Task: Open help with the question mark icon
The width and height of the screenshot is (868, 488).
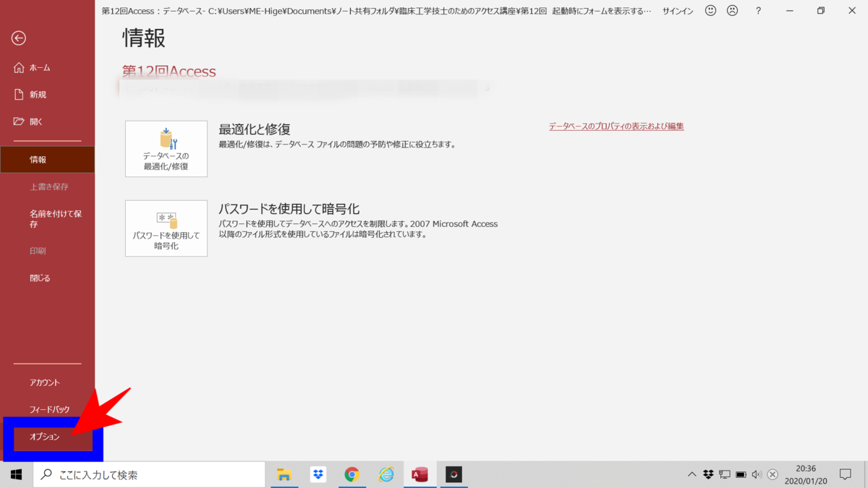Action: (x=758, y=11)
